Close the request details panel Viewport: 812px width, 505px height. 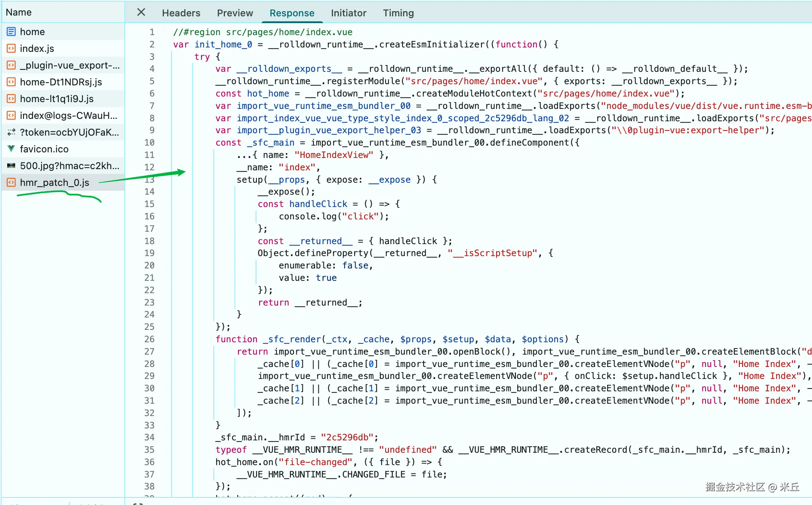[141, 12]
